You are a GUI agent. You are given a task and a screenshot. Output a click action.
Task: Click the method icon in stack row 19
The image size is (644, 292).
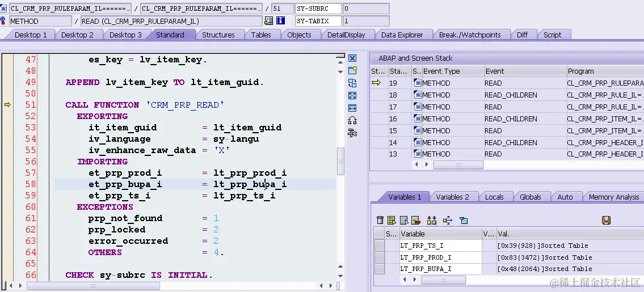tap(418, 83)
